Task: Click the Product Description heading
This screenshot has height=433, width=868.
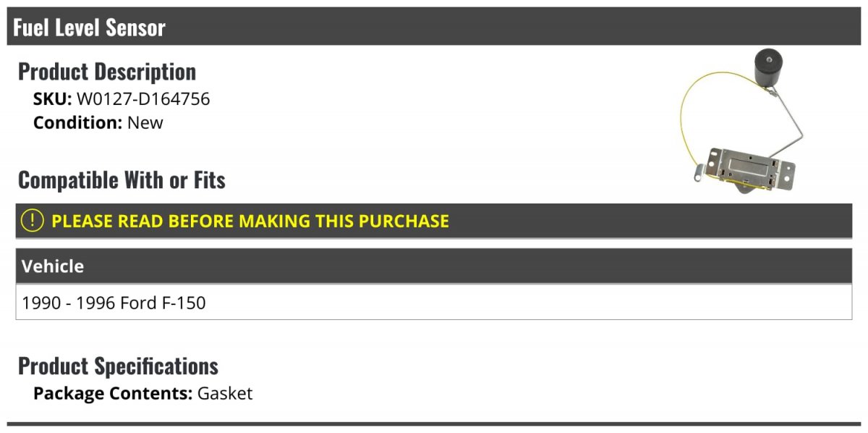Action: point(107,71)
